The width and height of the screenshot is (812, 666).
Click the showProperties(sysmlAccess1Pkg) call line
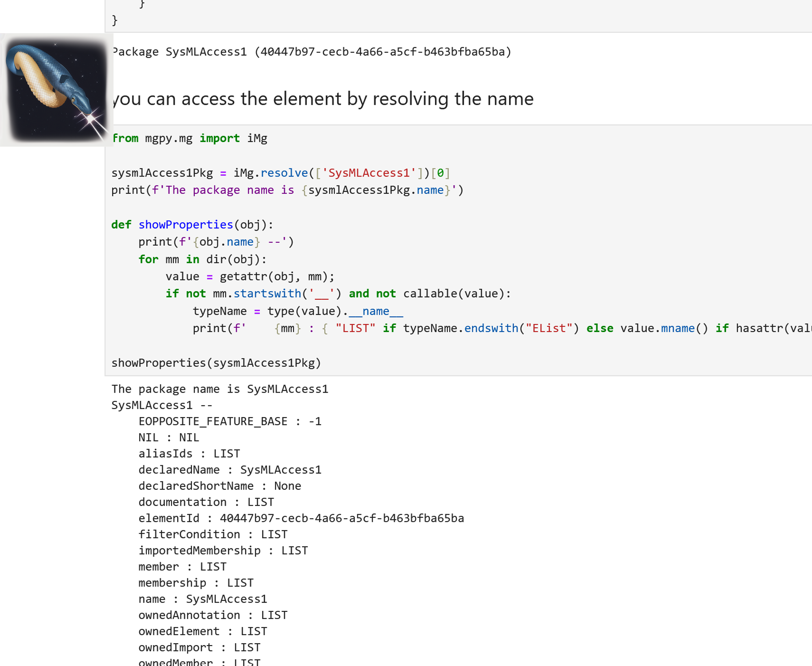click(216, 363)
